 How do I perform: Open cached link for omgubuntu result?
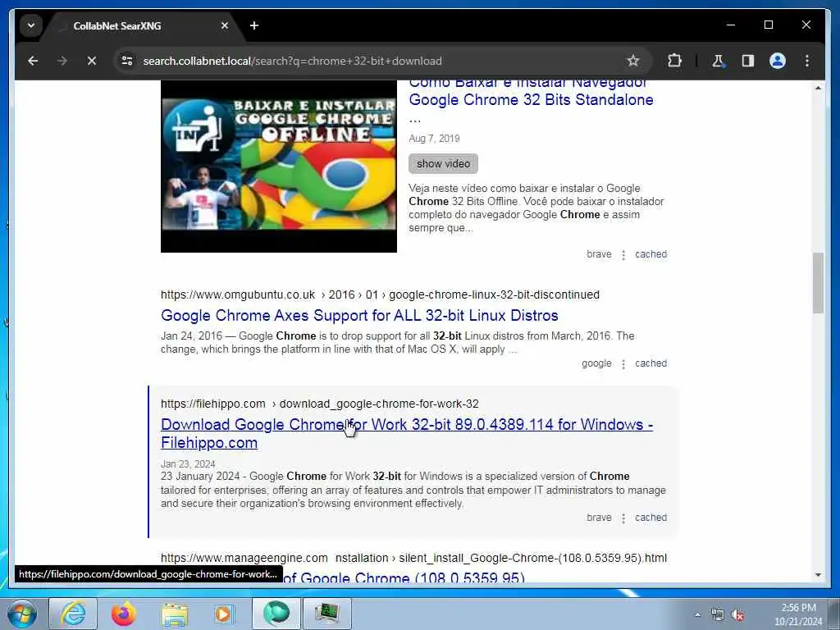(x=651, y=363)
